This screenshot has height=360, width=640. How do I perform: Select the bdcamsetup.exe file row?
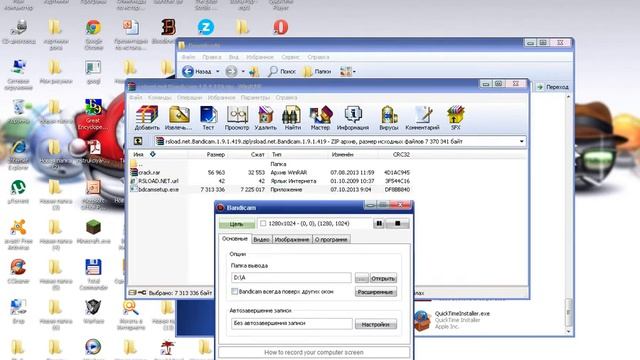click(270, 189)
